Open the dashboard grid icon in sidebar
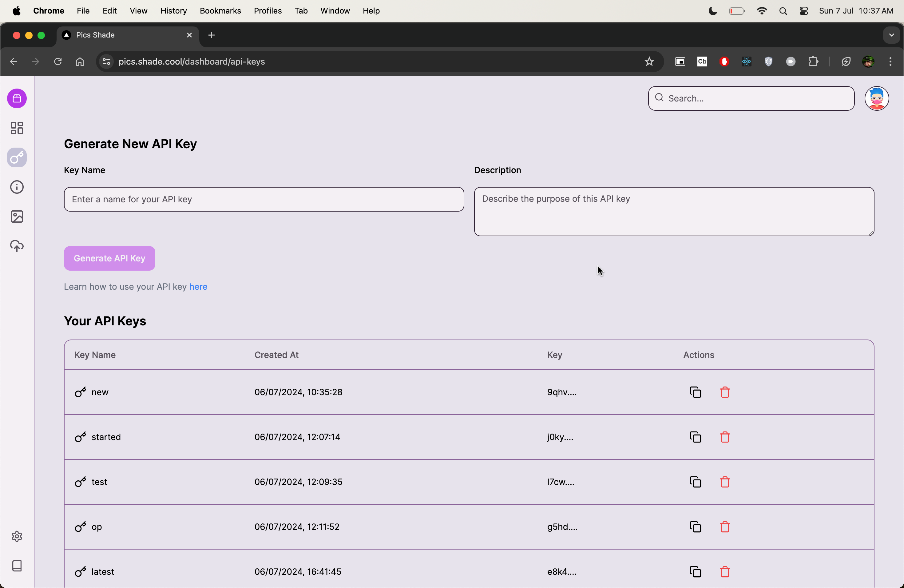Viewport: 904px width, 588px height. [17, 128]
